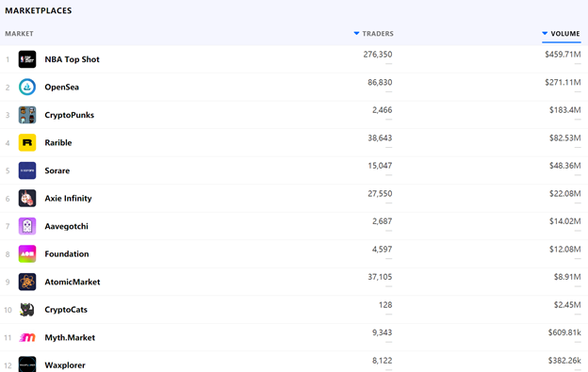Open the Sorare logo icon

point(27,170)
